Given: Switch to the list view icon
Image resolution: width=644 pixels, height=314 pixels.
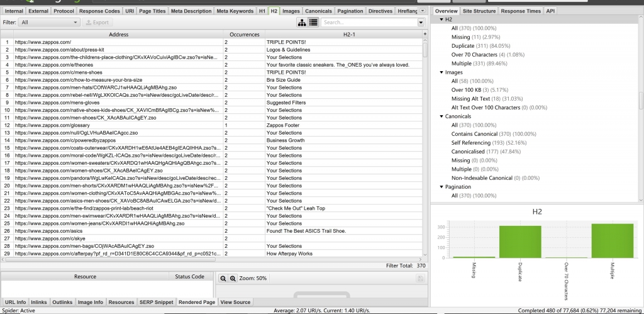Looking at the screenshot, I should 313,22.
